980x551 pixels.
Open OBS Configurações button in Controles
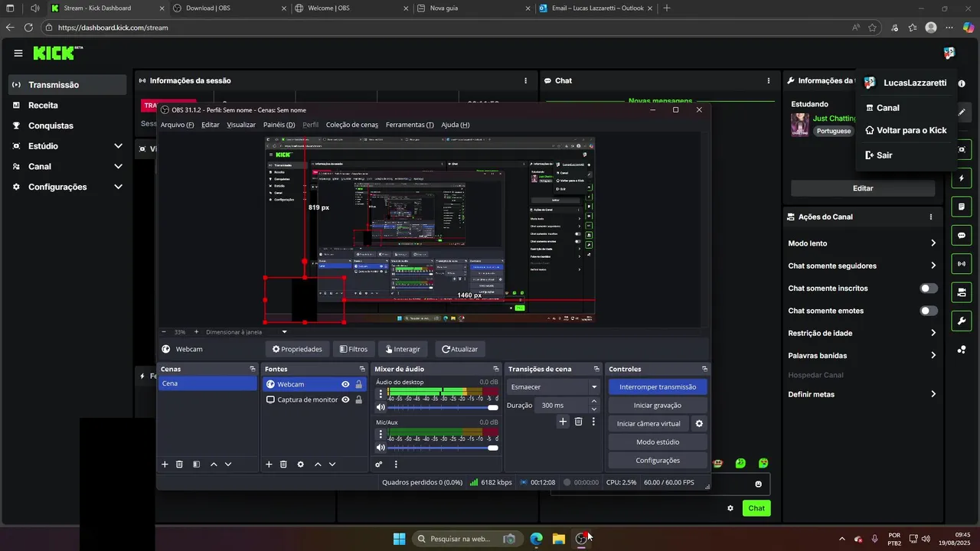click(x=658, y=461)
